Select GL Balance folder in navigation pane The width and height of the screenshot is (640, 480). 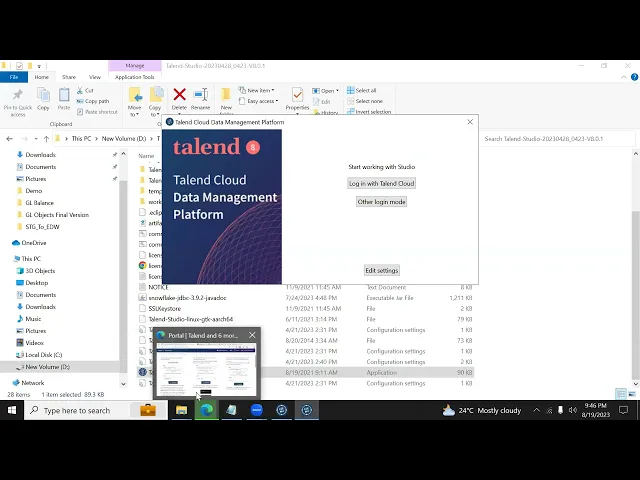coord(39,202)
